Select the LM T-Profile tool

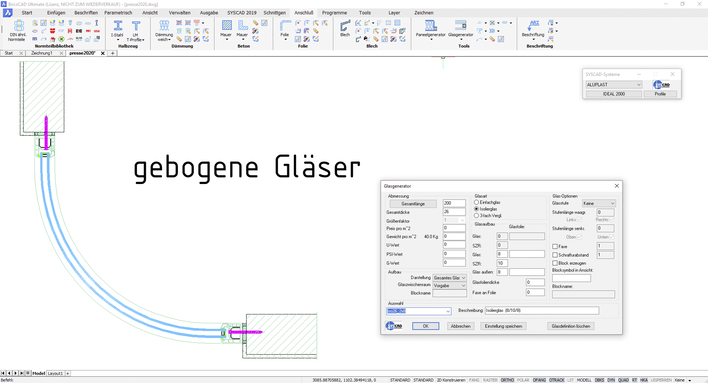(135, 30)
